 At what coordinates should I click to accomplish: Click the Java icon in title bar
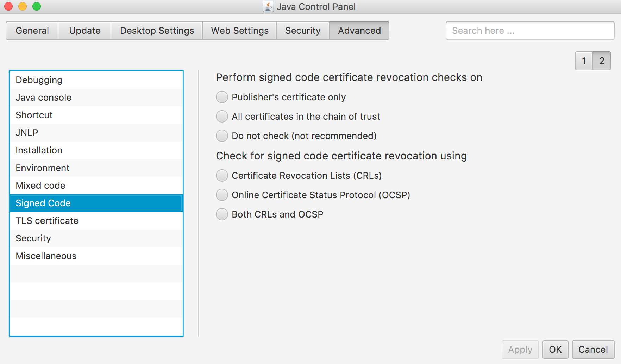pyautogui.click(x=268, y=7)
